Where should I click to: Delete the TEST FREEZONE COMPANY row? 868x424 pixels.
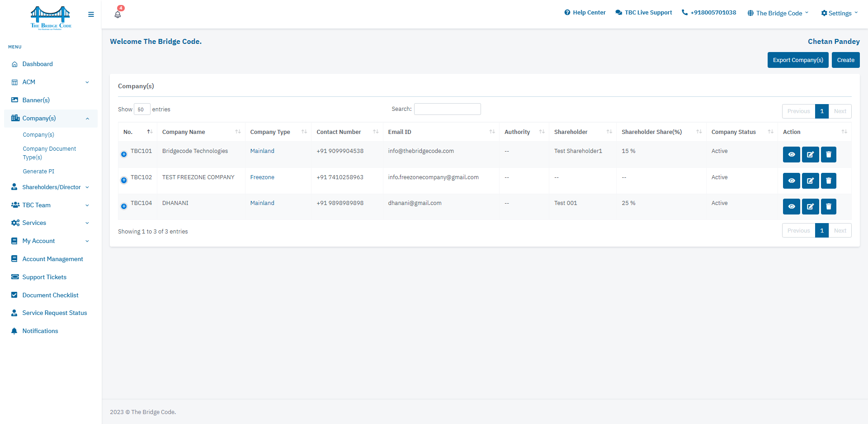click(x=828, y=181)
